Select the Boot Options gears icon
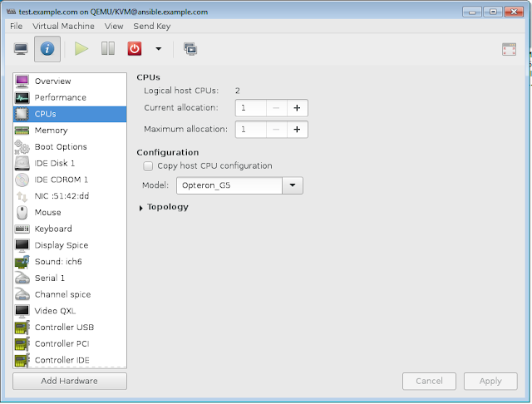 pyautogui.click(x=22, y=147)
